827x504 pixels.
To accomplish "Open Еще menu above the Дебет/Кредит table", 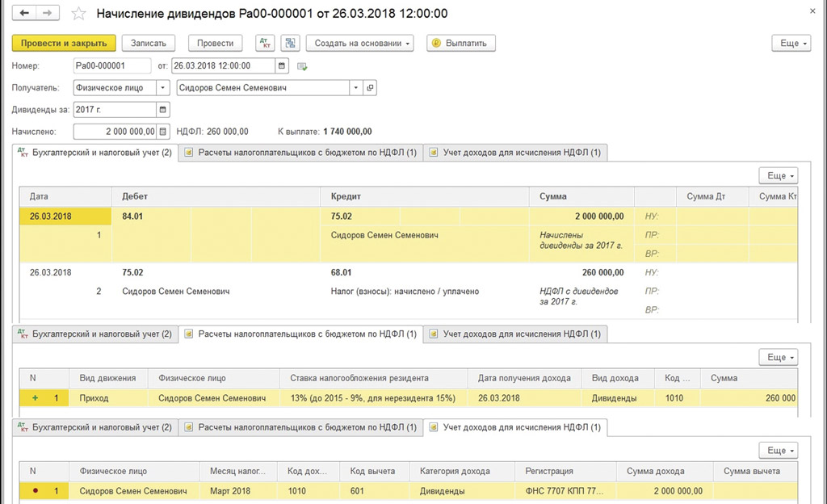I will [x=779, y=175].
